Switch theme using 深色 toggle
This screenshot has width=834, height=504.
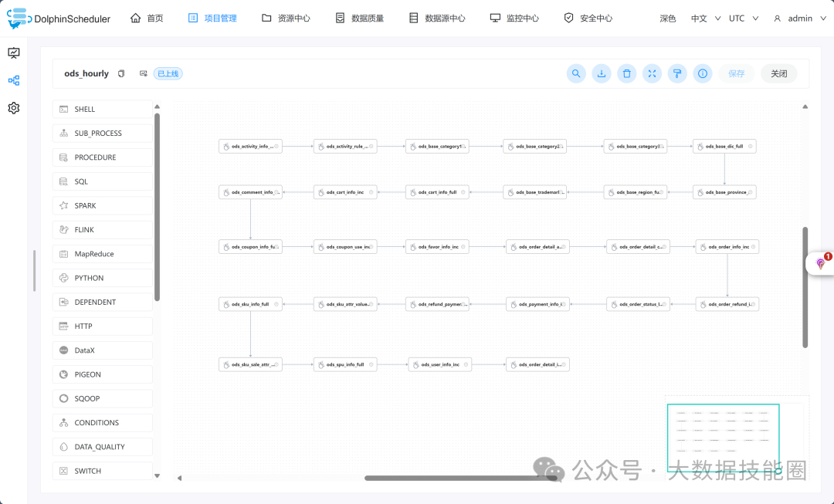[x=667, y=18]
